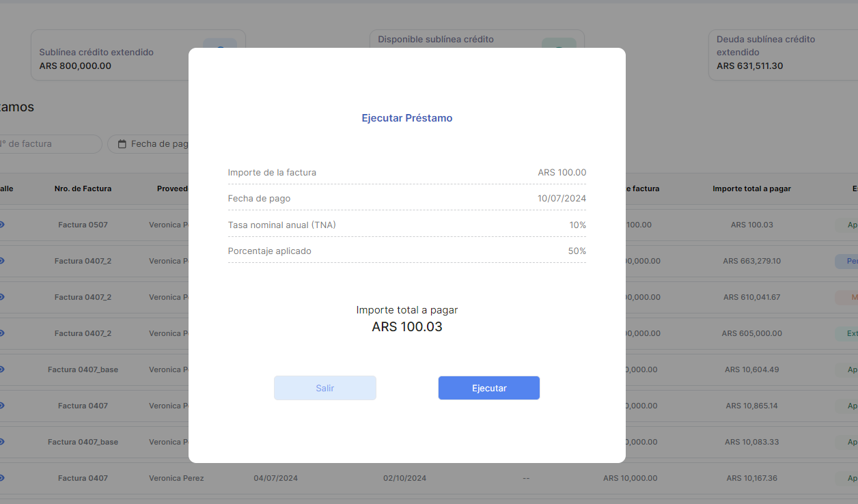Click the Ejecutar button to confirm the loan

click(488, 388)
